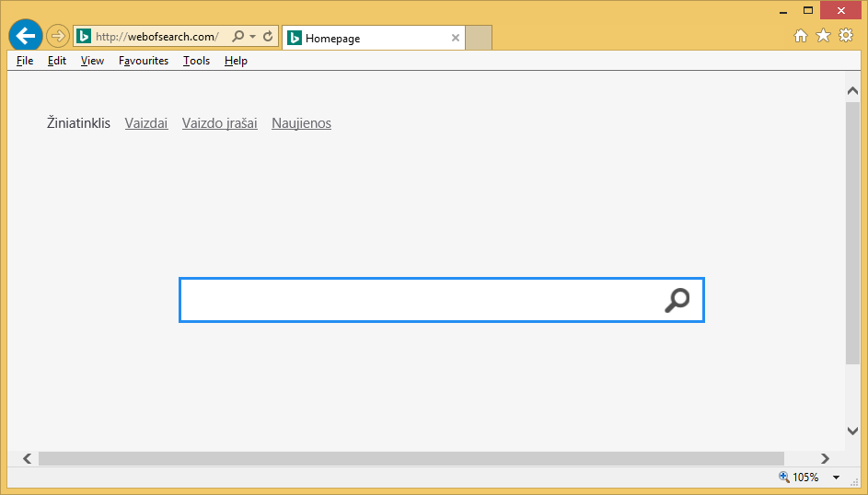The image size is (868, 495).
Task: Open the File menu
Action: [x=25, y=61]
